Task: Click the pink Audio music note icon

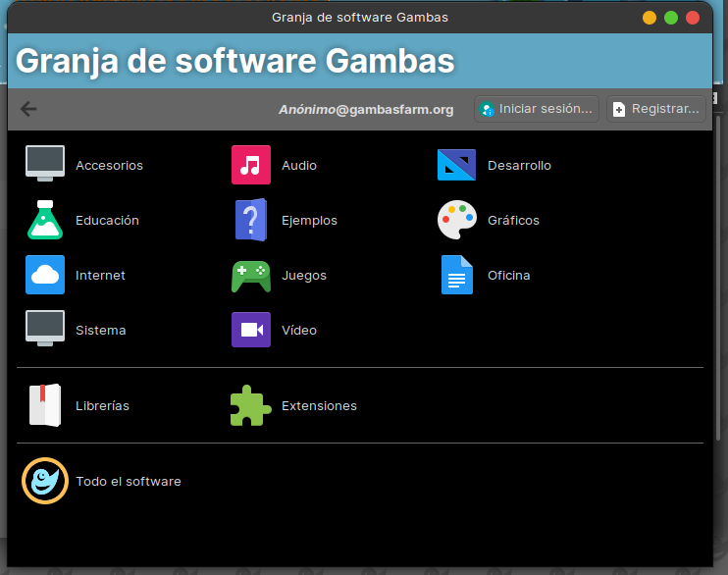Action: pyautogui.click(x=251, y=165)
